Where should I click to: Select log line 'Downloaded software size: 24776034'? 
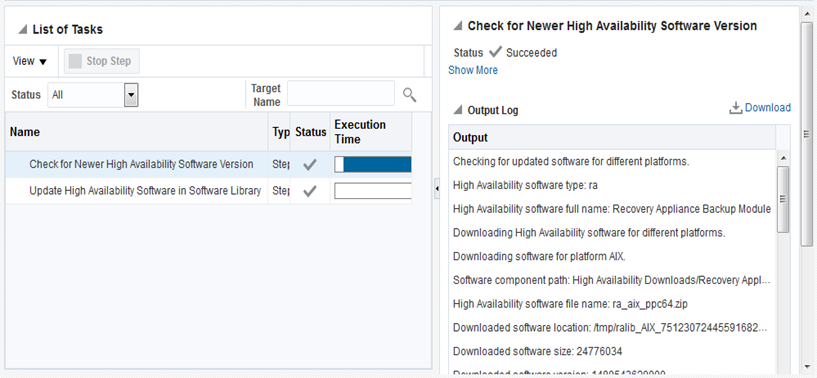[538, 351]
